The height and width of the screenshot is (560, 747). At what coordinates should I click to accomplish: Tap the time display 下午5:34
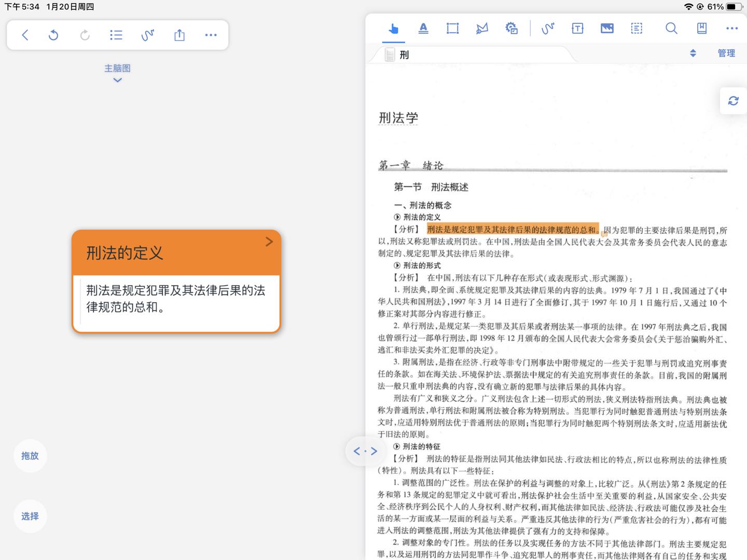(22, 7)
